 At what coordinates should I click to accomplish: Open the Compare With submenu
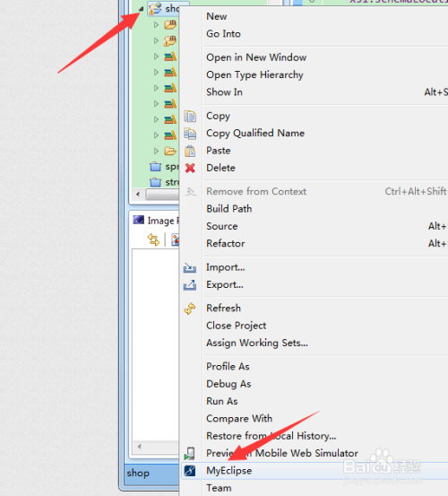tap(239, 419)
